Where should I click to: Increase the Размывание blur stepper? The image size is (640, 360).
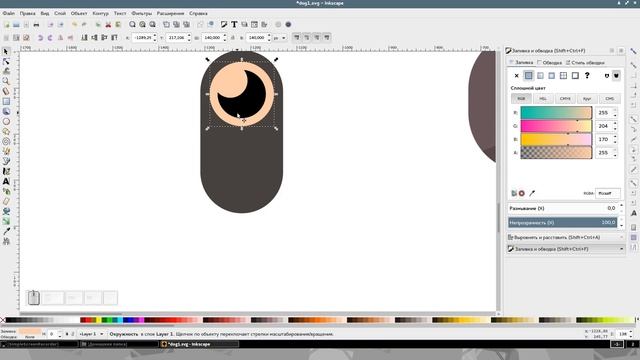click(x=622, y=206)
